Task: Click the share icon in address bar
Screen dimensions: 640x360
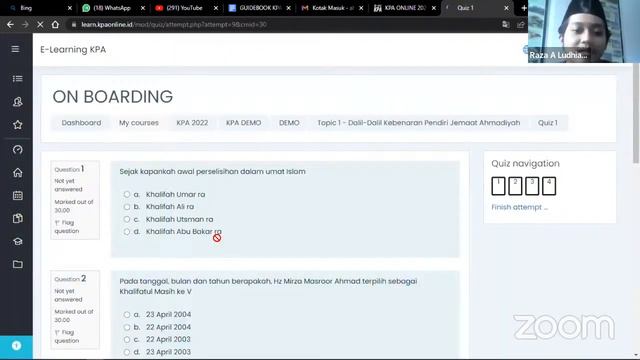Action: coord(521,24)
